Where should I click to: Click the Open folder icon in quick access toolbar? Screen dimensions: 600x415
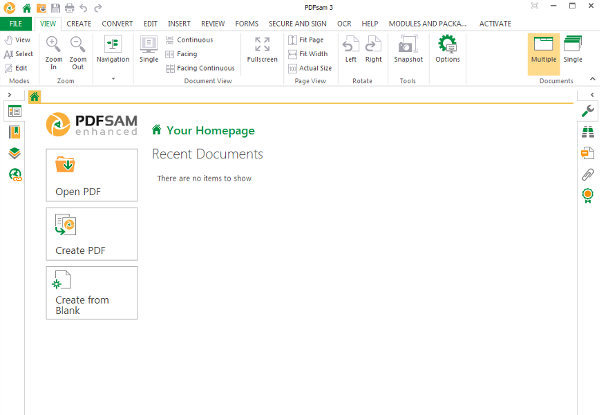(x=41, y=8)
